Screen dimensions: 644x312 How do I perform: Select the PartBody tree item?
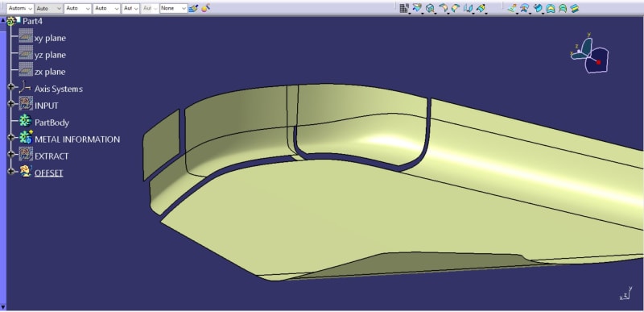[52, 123]
